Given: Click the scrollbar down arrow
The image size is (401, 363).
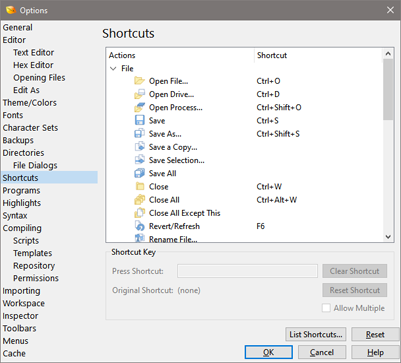Looking at the screenshot, I should click(388, 237).
